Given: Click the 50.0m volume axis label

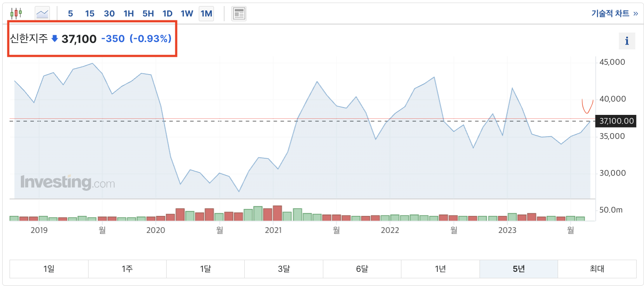Looking at the screenshot, I should (x=611, y=210).
